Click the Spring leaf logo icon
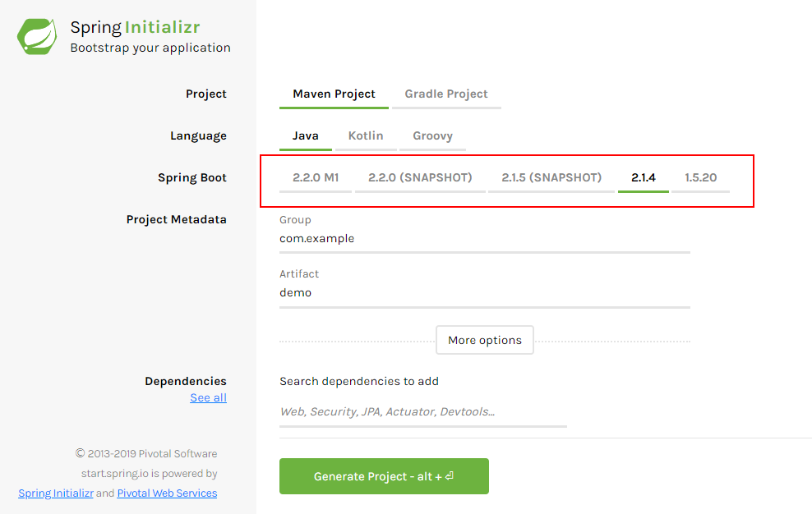This screenshot has height=514, width=812. (37, 37)
